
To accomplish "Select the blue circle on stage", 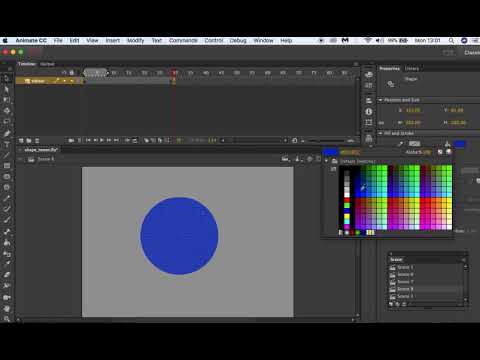I will click(179, 236).
